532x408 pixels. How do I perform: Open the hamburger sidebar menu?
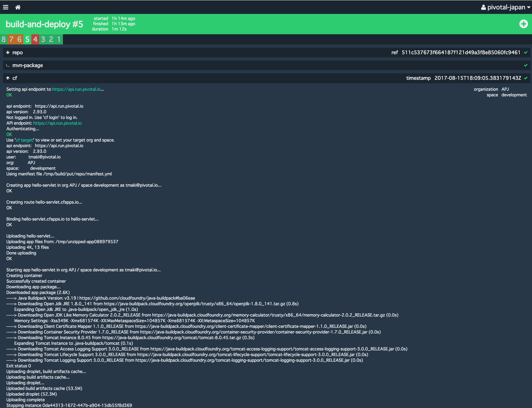pyautogui.click(x=6, y=7)
